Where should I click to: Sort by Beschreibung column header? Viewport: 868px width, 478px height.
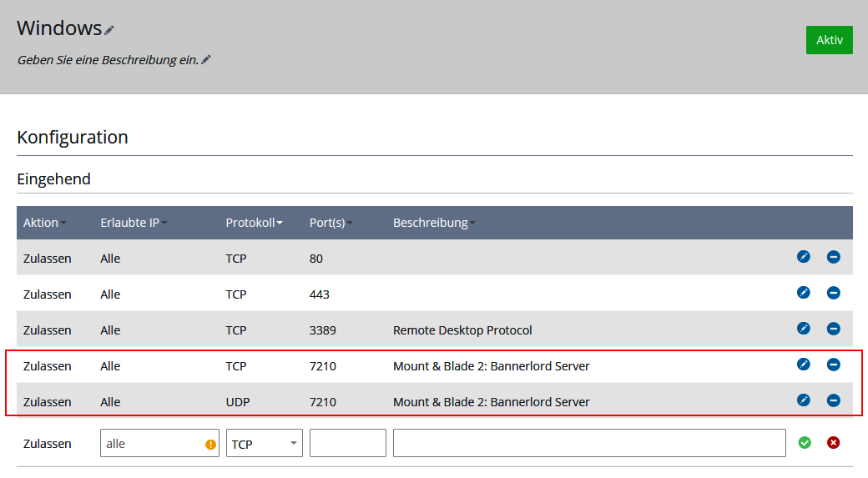[x=434, y=223]
